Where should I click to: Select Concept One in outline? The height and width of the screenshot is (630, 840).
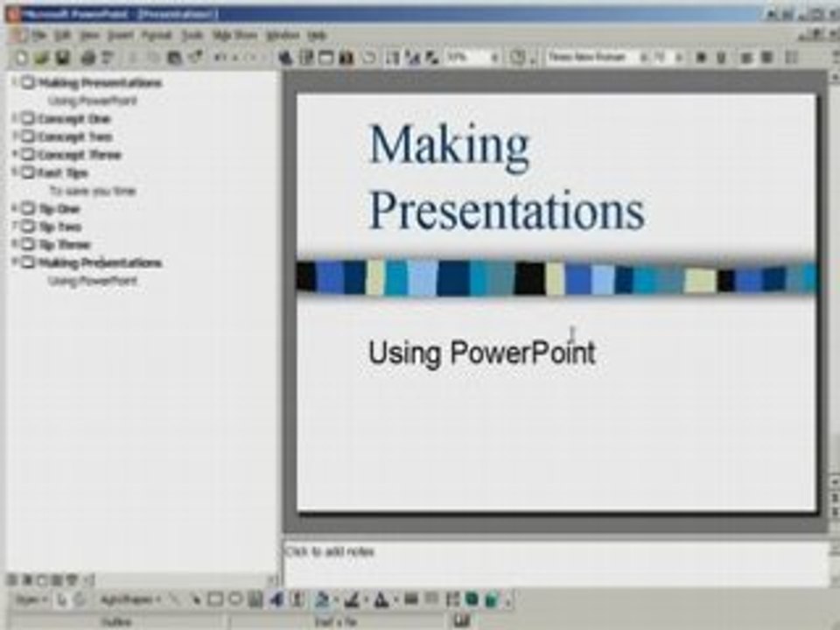[x=73, y=119]
